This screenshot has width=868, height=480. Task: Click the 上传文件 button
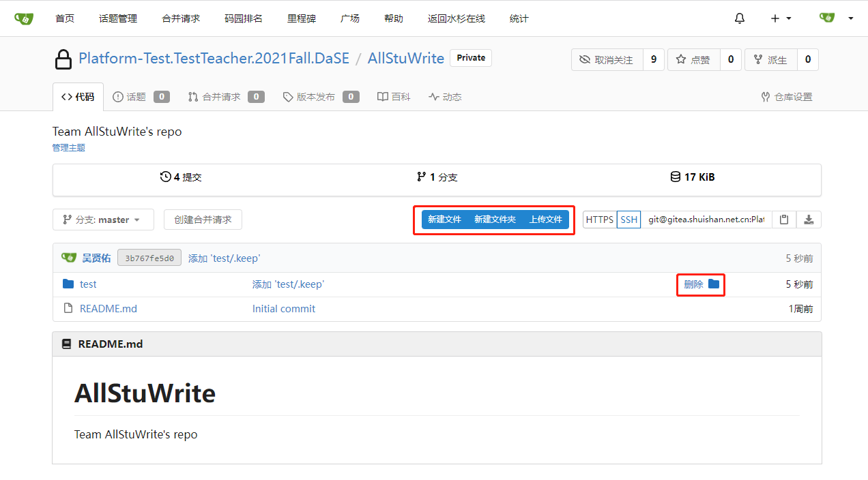tap(545, 220)
